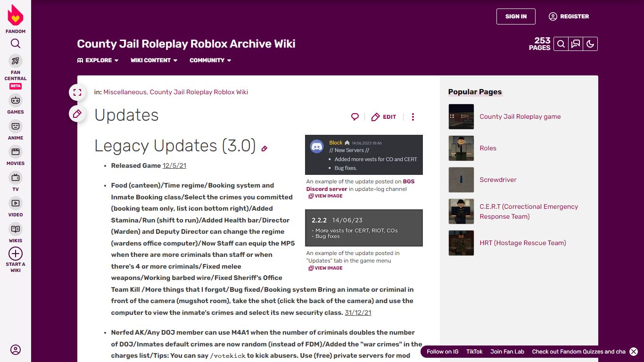Open the HRT page thumbnail
Viewport: 644px width, 362px height.
[461, 243]
